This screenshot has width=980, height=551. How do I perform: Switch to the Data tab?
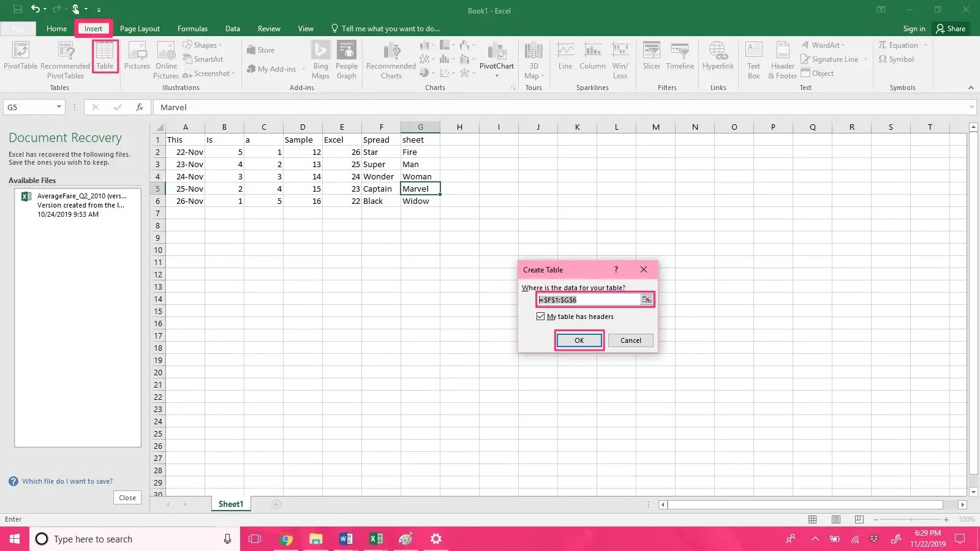pyautogui.click(x=232, y=29)
